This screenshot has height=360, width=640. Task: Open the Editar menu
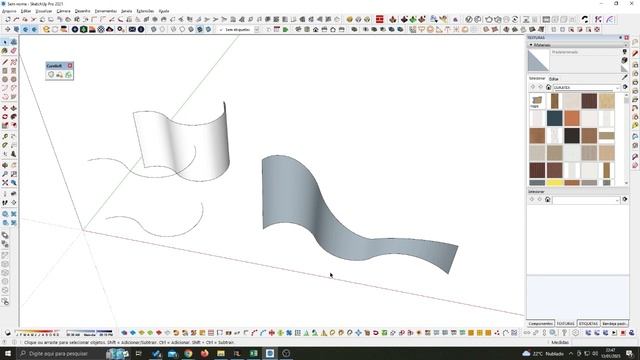(x=26, y=11)
